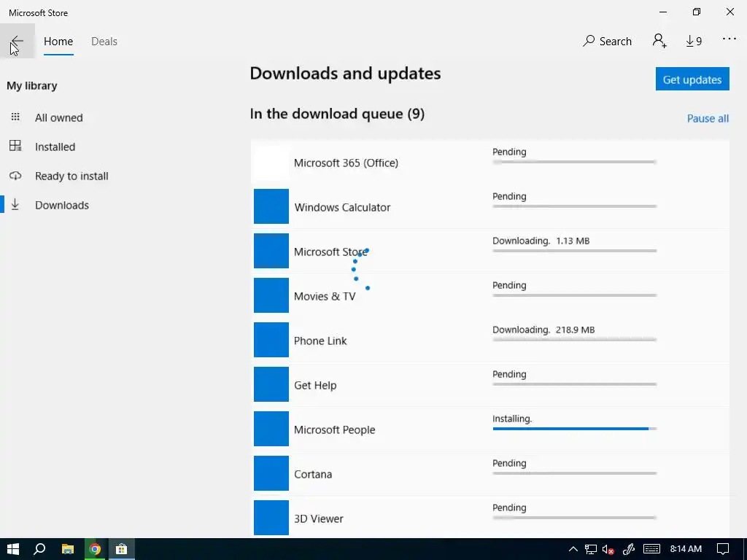This screenshot has width=747, height=560.
Task: Click the Get Help name
Action: point(315,385)
